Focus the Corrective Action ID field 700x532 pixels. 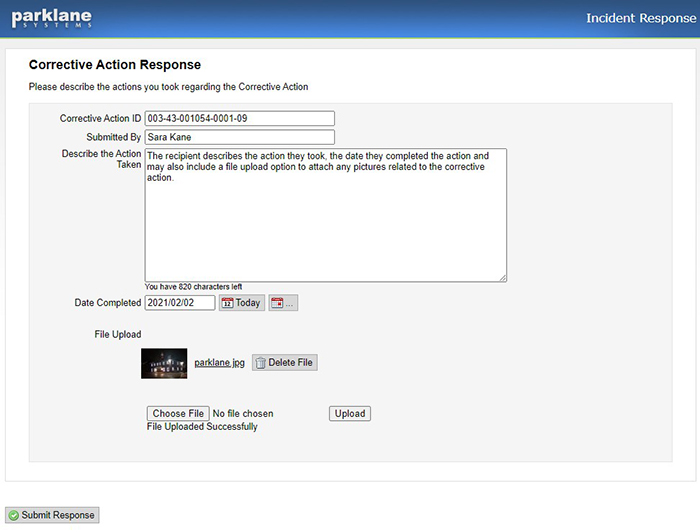(x=239, y=118)
